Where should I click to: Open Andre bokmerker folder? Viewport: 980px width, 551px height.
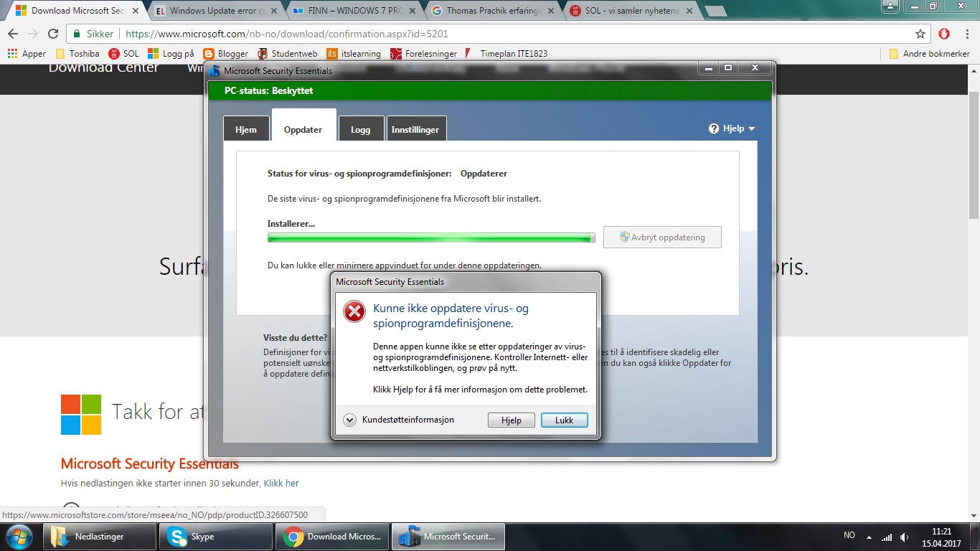(929, 54)
